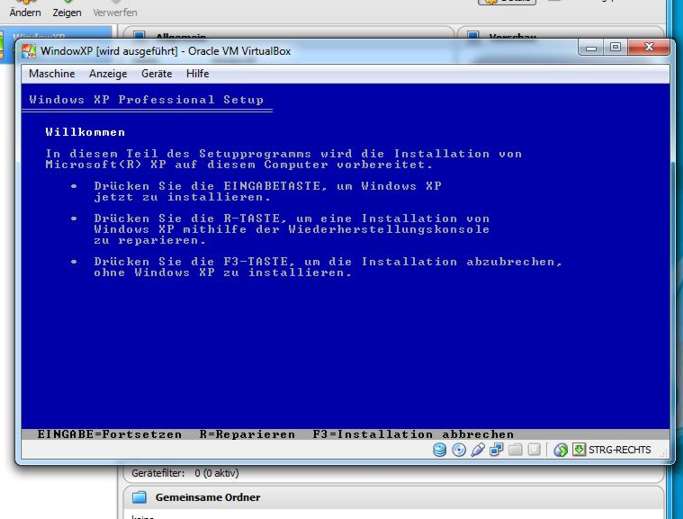Click Zeigen in the VirtualBox Manager toolbar

[x=67, y=9]
